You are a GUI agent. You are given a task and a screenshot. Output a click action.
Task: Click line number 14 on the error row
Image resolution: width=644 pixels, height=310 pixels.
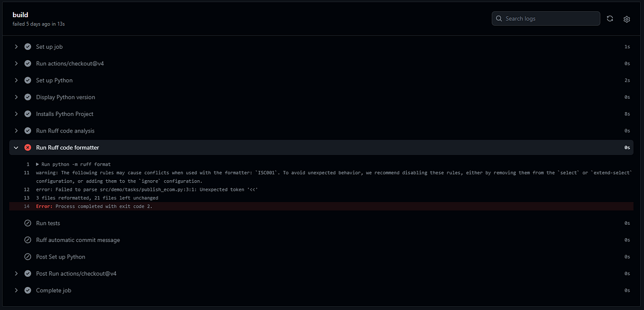[26, 206]
